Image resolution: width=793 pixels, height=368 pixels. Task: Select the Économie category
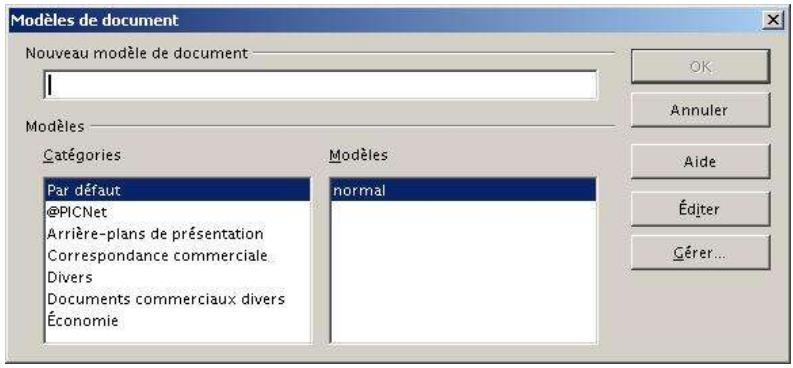click(x=178, y=321)
